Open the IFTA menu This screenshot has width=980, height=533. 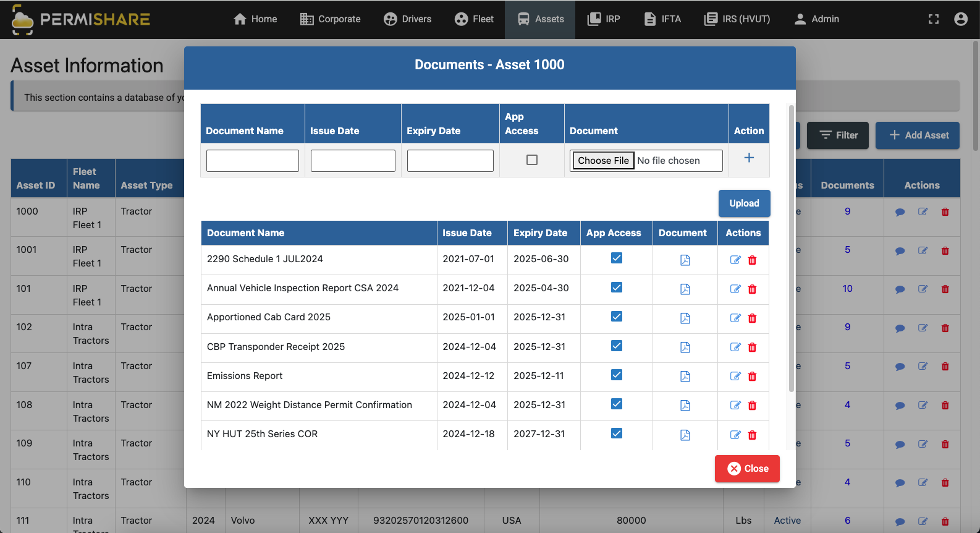[x=662, y=19]
